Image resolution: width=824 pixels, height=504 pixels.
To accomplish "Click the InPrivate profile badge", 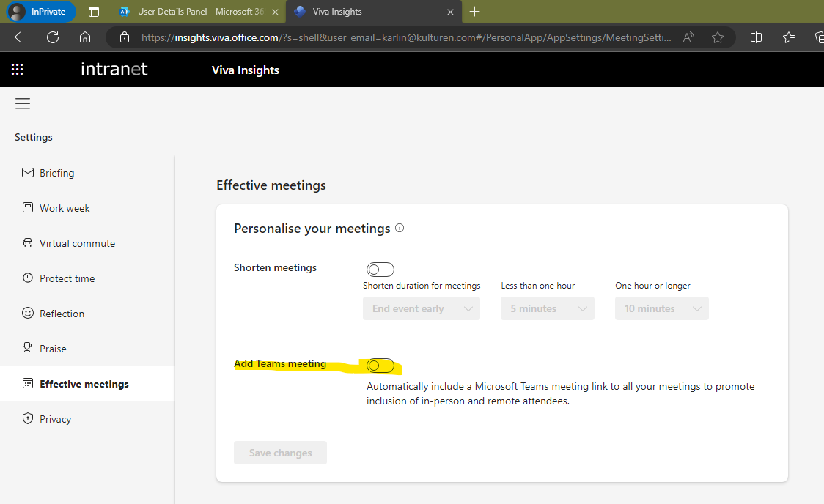I will pos(41,12).
